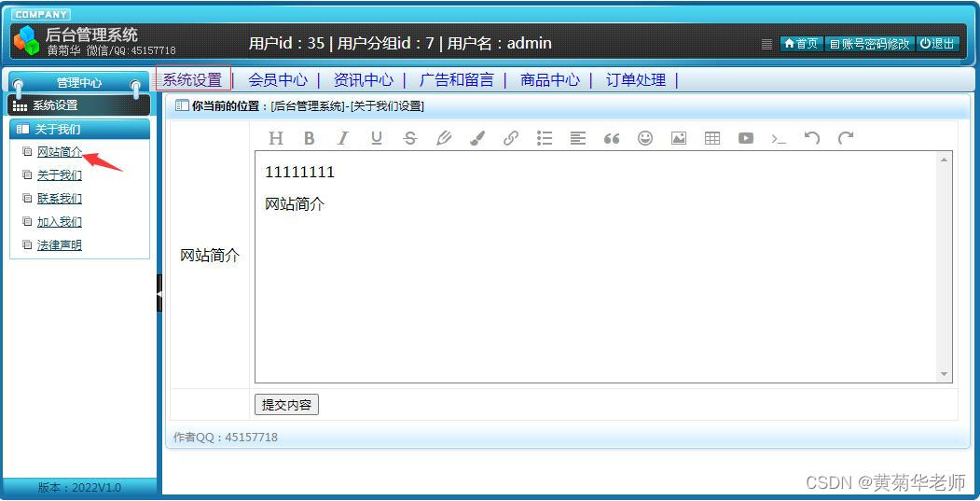Click editor scrollbar up arrow
The height and width of the screenshot is (501, 980).
[x=944, y=160]
